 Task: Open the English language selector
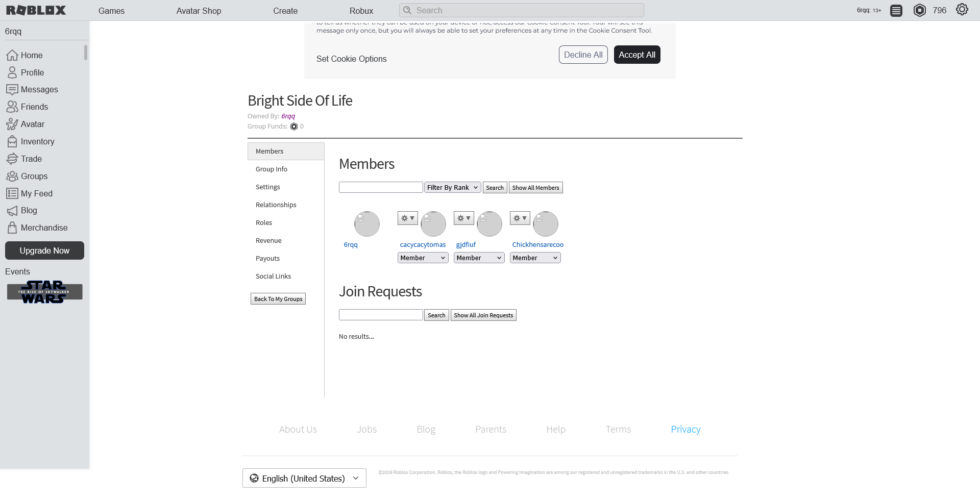304,478
